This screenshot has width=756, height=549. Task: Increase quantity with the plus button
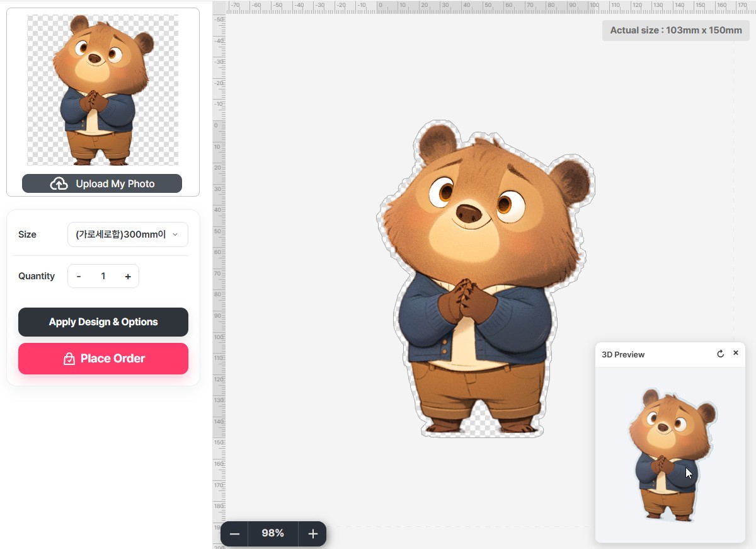pos(128,276)
